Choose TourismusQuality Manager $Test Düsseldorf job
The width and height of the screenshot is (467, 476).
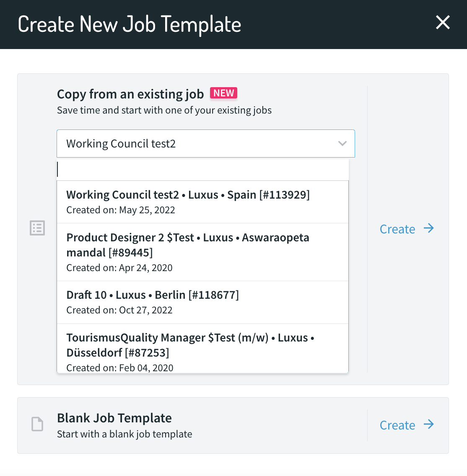[x=202, y=349]
